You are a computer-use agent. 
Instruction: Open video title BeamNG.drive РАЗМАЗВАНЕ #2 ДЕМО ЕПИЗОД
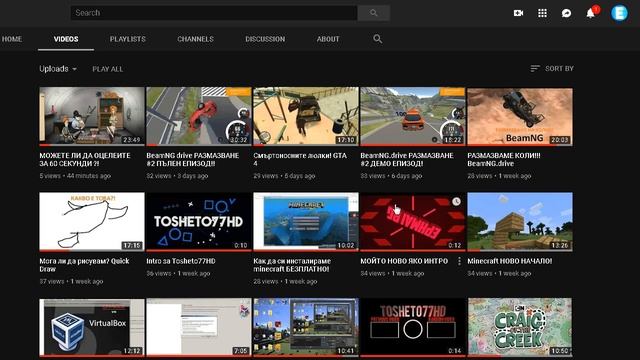[407, 160]
